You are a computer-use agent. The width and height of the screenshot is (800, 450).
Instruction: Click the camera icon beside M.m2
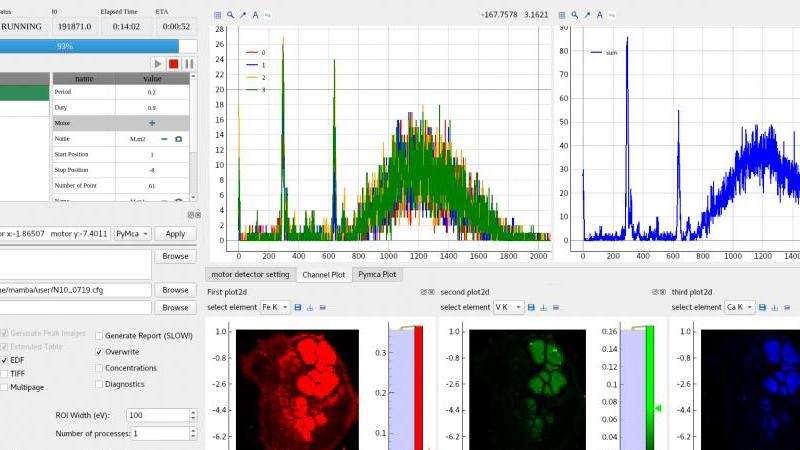179,139
